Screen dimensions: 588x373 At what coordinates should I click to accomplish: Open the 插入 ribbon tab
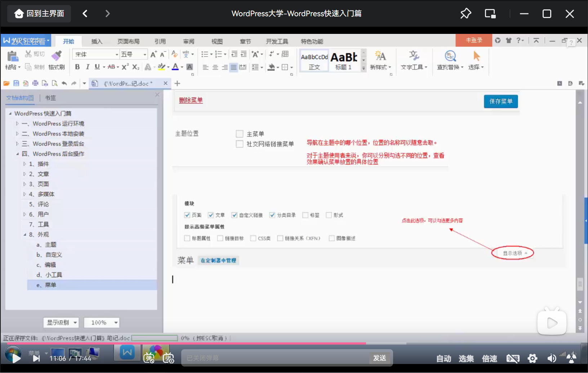pyautogui.click(x=97, y=41)
